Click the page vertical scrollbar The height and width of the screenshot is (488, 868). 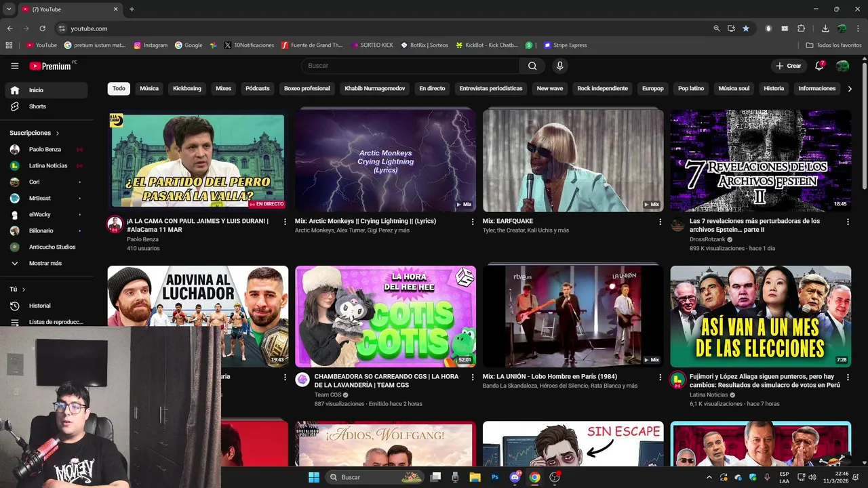pos(864,125)
